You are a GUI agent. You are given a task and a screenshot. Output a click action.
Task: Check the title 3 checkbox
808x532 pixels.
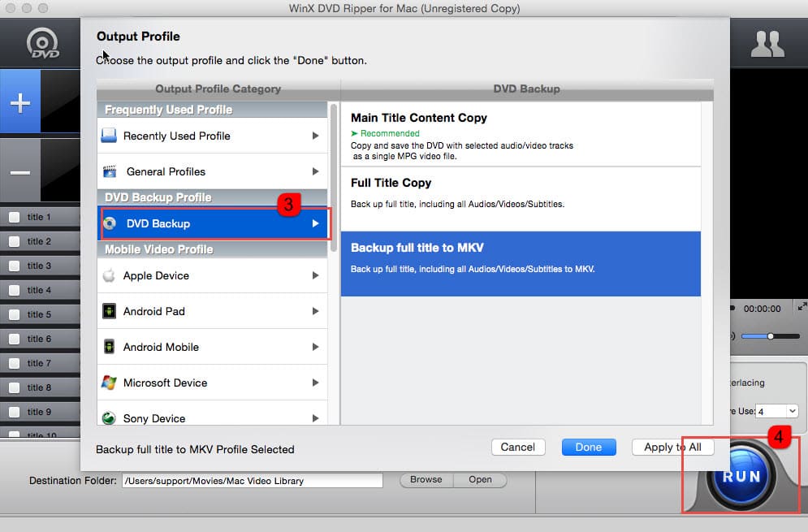point(15,266)
